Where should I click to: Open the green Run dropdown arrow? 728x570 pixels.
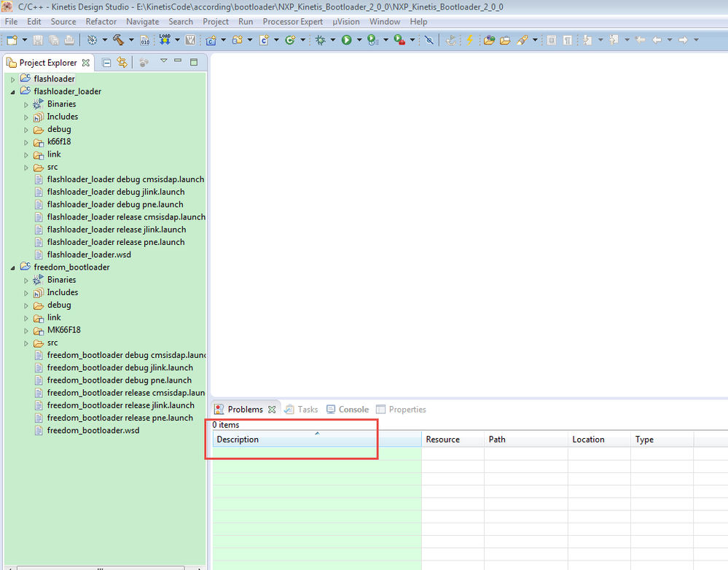(x=359, y=40)
